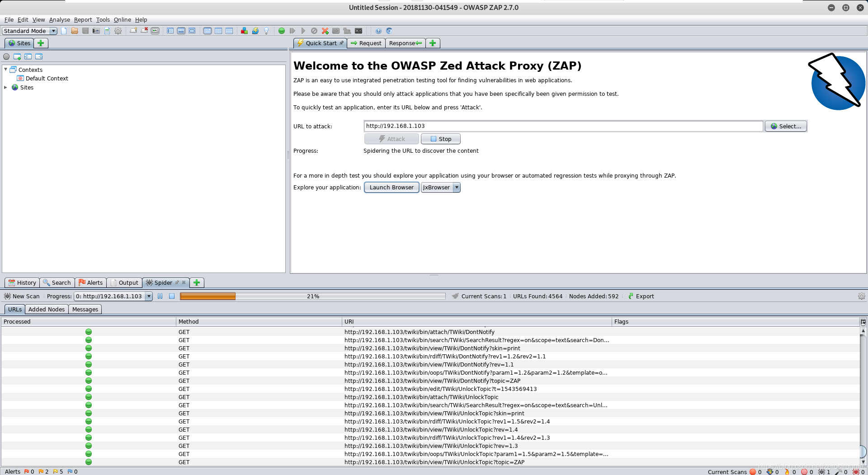Open the Report menu
The width and height of the screenshot is (868, 475).
[83, 19]
